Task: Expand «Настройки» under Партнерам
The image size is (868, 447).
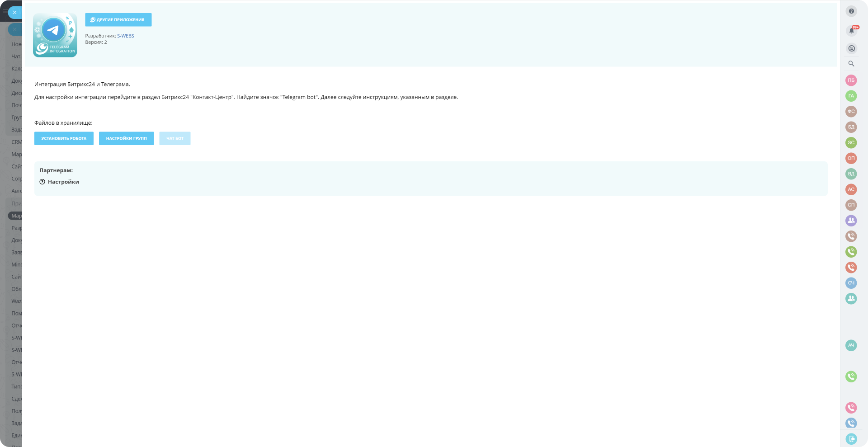Action: click(63, 182)
